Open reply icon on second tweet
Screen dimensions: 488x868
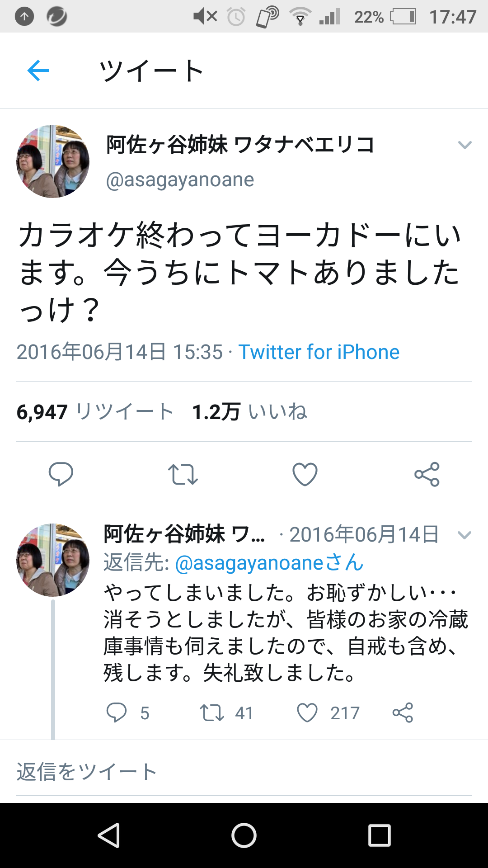117,713
